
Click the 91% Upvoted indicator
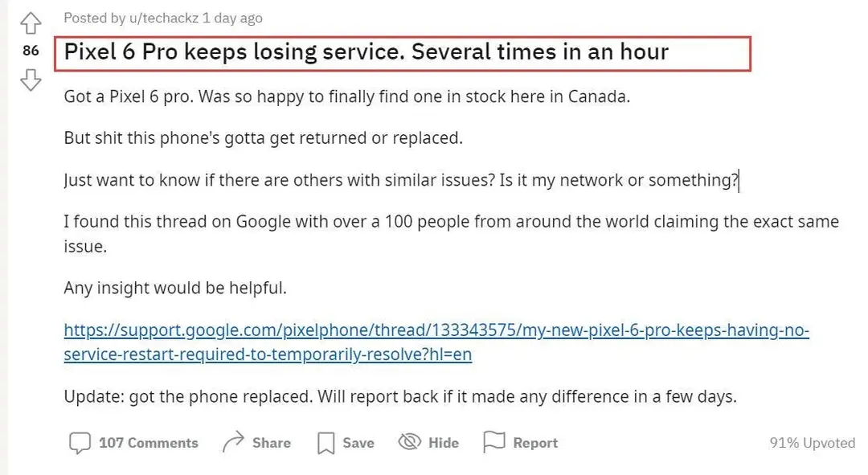812,443
